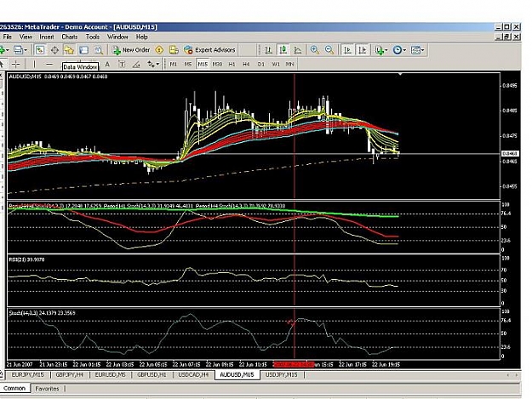Switch to the EURJPY,M15 chart tab
Viewport: 532px width, 399px height.
pyautogui.click(x=28, y=374)
